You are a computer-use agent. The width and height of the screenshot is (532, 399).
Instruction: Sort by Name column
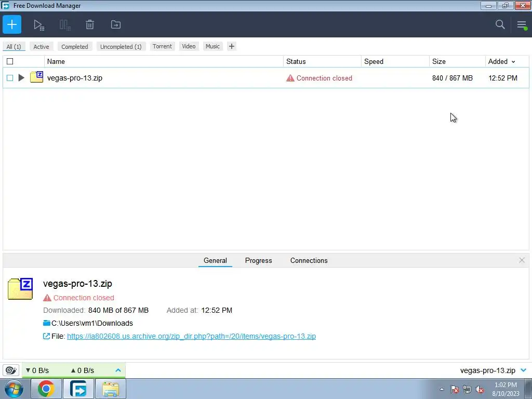pyautogui.click(x=164, y=61)
